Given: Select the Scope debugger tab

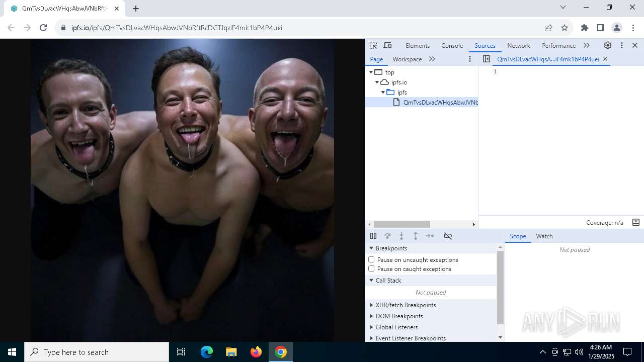Looking at the screenshot, I should coord(518,236).
